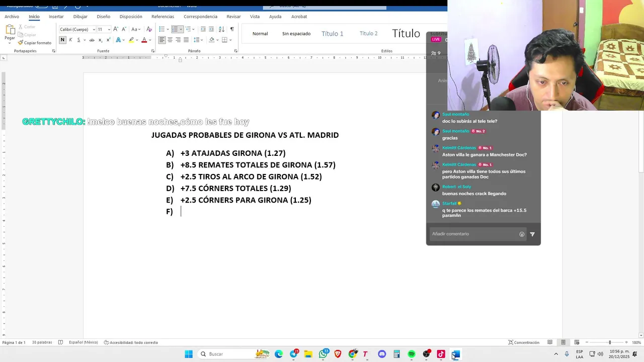Click the shading paint bucket icon
The width and height of the screenshot is (644, 362).
(x=211, y=40)
